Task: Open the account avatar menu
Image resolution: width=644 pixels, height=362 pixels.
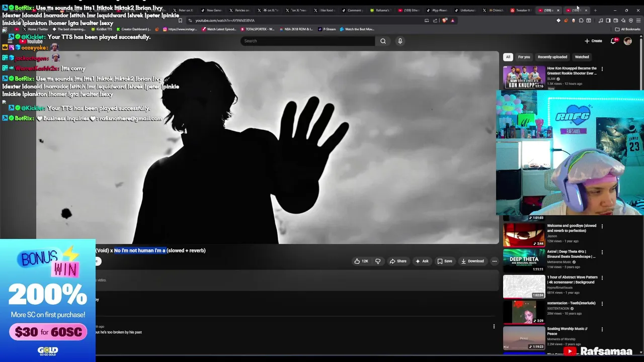Action: point(627,41)
